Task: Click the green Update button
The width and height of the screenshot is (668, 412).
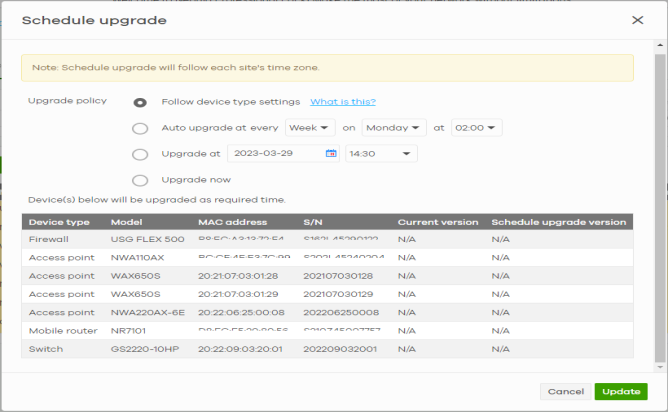Action: tap(620, 392)
